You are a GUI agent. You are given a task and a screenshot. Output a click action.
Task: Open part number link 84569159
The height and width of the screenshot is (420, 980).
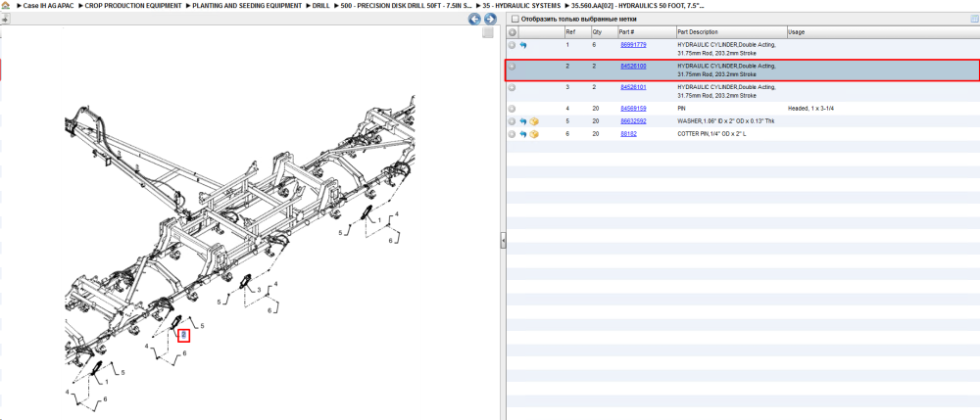(x=632, y=109)
